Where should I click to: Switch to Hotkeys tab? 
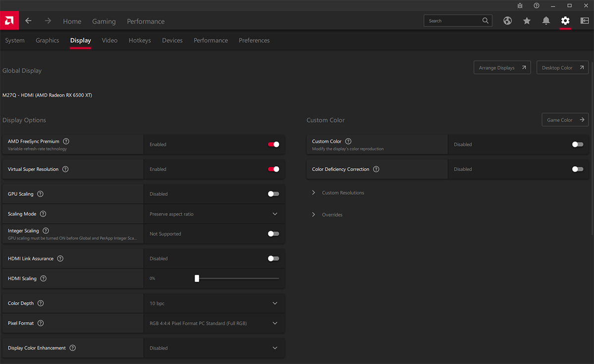coord(140,41)
